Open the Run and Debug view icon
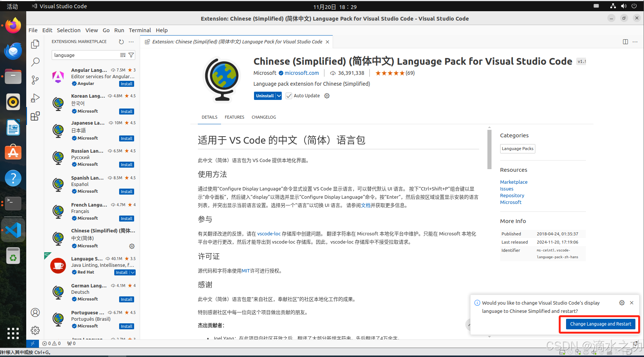The height and width of the screenshot is (357, 644). (35, 98)
